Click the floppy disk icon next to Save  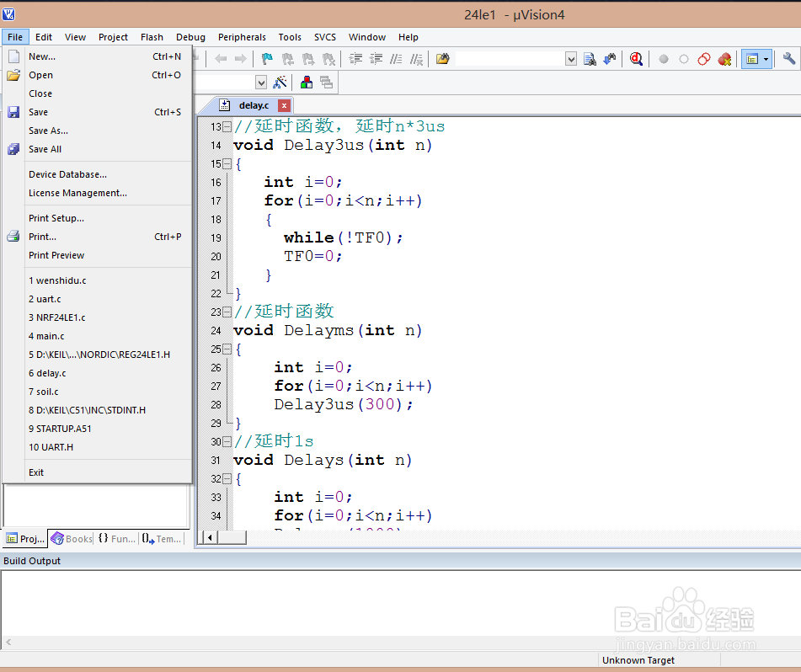[x=13, y=112]
